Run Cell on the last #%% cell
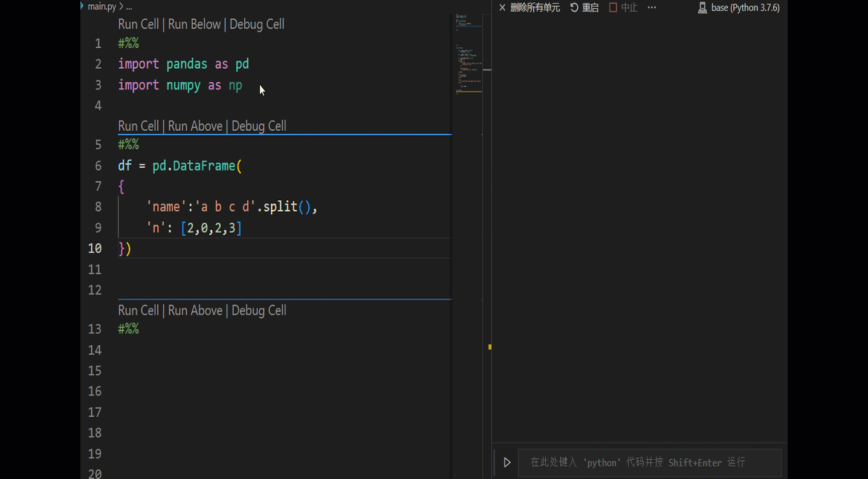Viewport: 868px width, 479px height. (x=138, y=310)
